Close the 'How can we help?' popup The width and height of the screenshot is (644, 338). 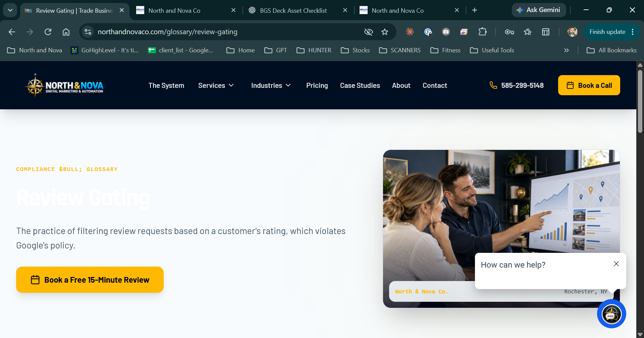click(616, 264)
